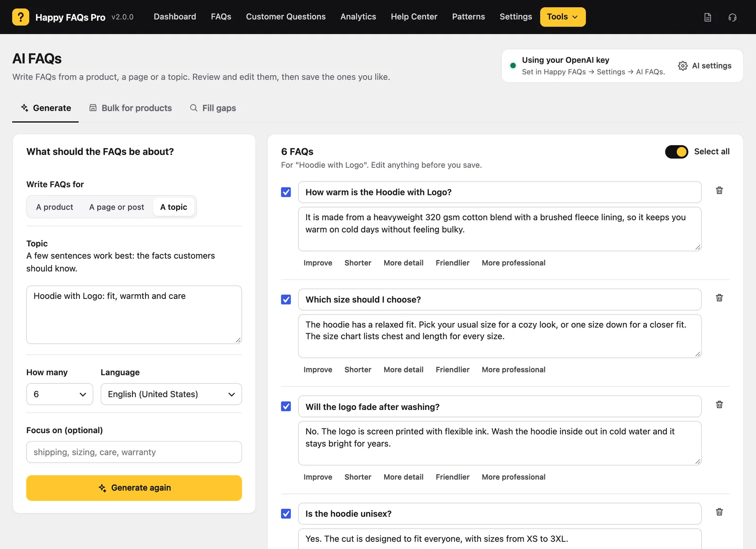Screen dimensions: 756x549
Task: Open Customer Questions page
Action: [x=286, y=17]
